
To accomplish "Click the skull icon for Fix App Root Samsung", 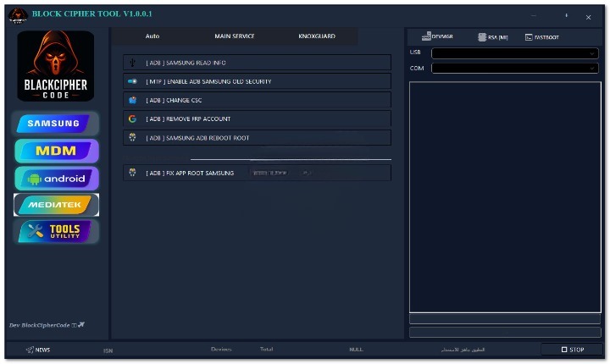I will click(132, 173).
